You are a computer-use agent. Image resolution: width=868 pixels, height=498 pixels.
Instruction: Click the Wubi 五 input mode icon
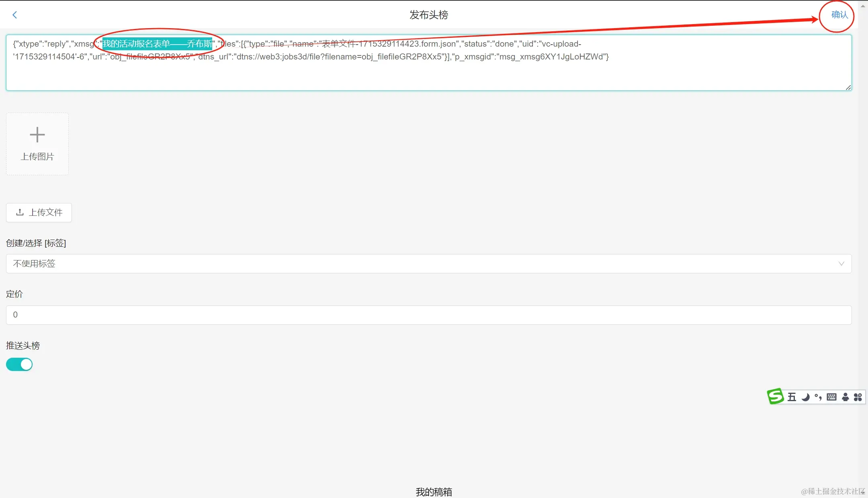tap(792, 397)
